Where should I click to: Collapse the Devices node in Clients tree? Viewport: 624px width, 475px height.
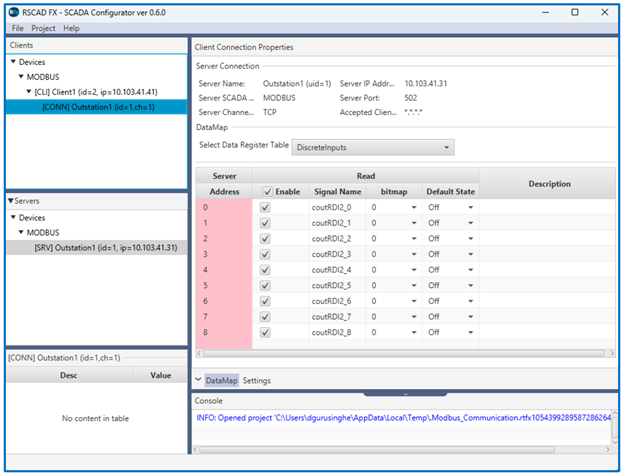click(14, 62)
